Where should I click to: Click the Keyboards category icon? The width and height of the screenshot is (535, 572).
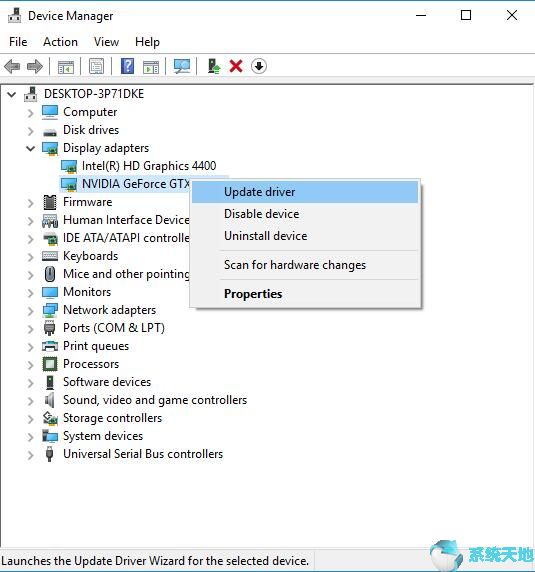[x=50, y=256]
